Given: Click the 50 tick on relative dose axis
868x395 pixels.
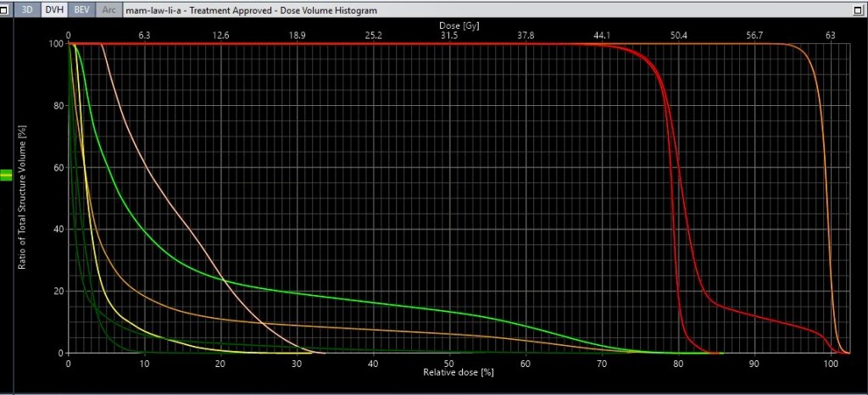Looking at the screenshot, I should click(x=449, y=363).
